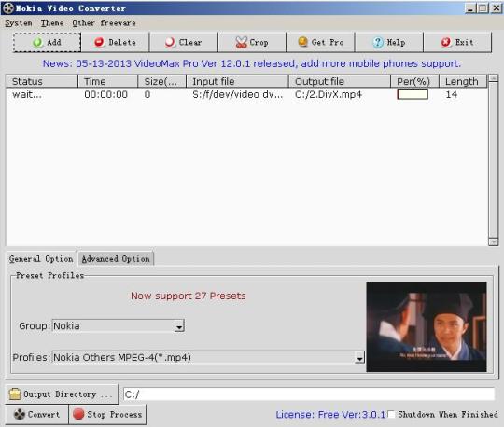Open the Output Directory browser
Viewport: 504px width, 427px height.
pos(62,394)
